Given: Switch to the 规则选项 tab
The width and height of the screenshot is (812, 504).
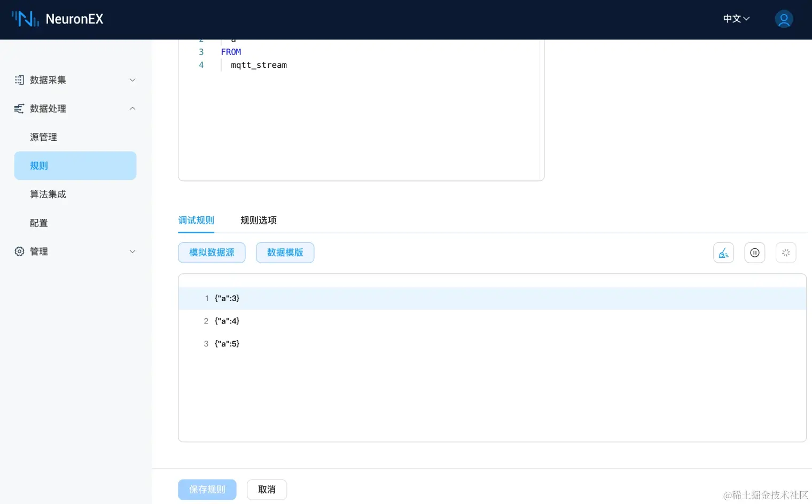Looking at the screenshot, I should 259,220.
